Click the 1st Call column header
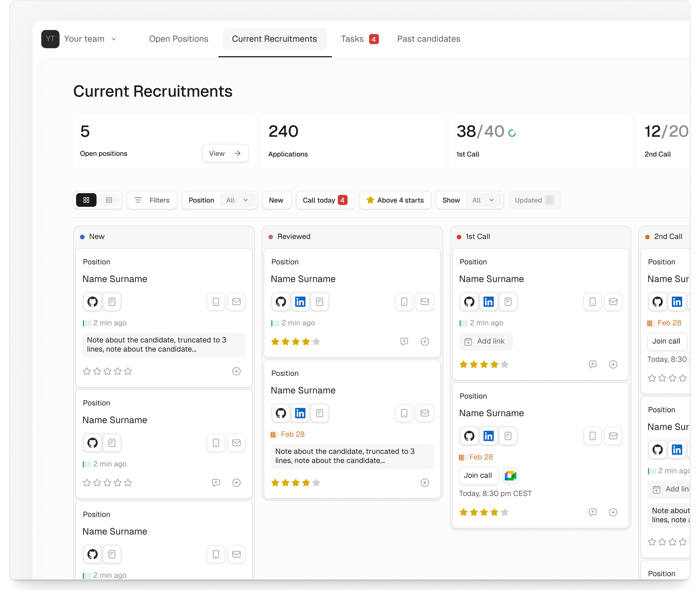This screenshot has width=700, height=590. pyautogui.click(x=541, y=237)
